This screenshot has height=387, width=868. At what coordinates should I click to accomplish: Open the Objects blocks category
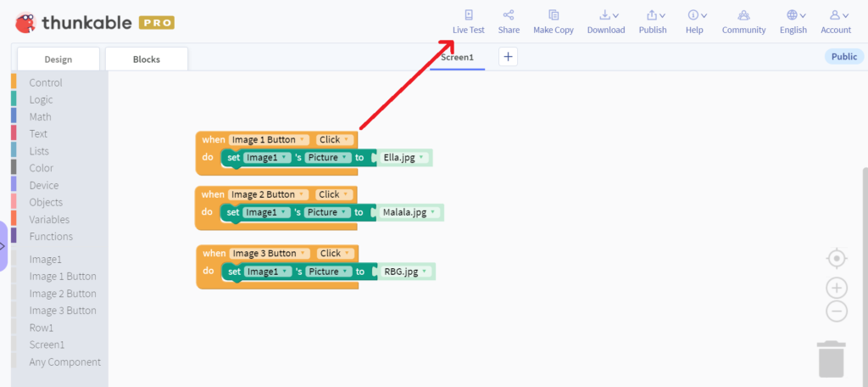pyautogui.click(x=46, y=202)
